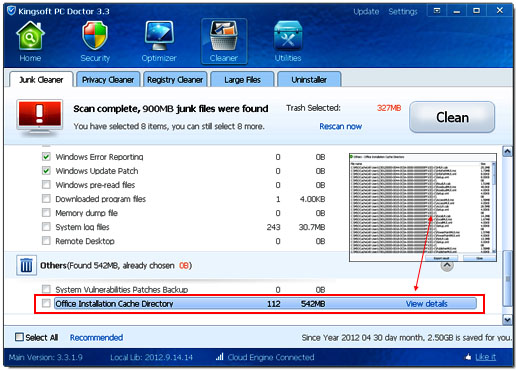Screen dimensions: 516x370
Task: Click the red alert monitor icon
Action: [x=40, y=117]
